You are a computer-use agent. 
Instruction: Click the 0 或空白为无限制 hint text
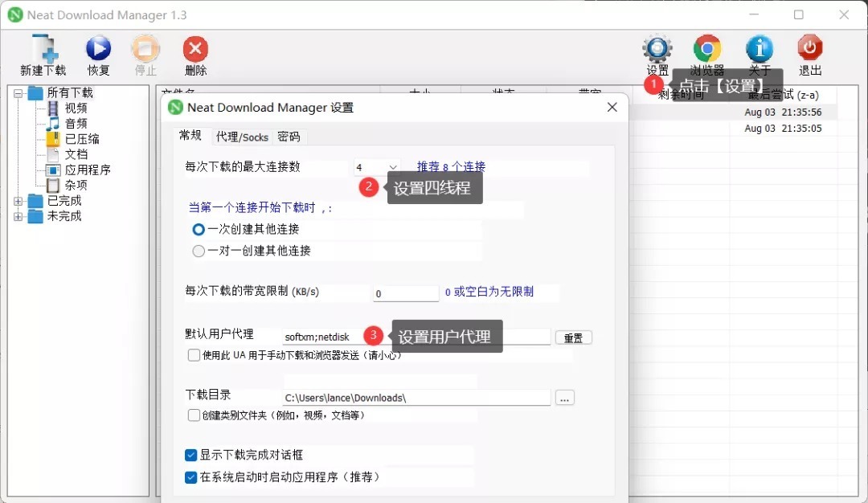(x=489, y=292)
